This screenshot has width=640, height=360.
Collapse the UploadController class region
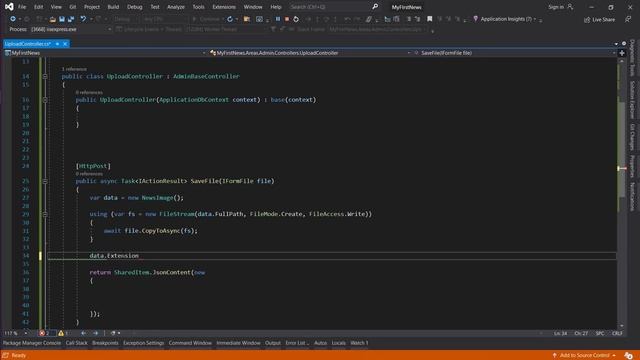(x=45, y=76)
